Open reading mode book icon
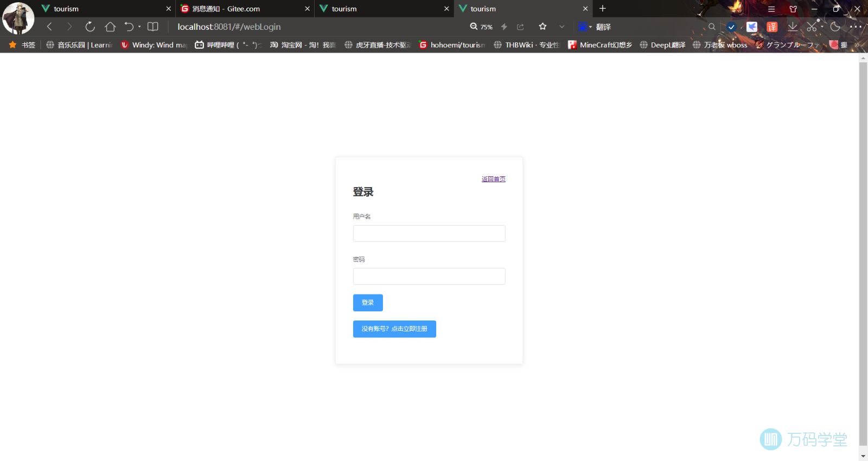Viewport: 868px width, 461px height. pyautogui.click(x=153, y=27)
